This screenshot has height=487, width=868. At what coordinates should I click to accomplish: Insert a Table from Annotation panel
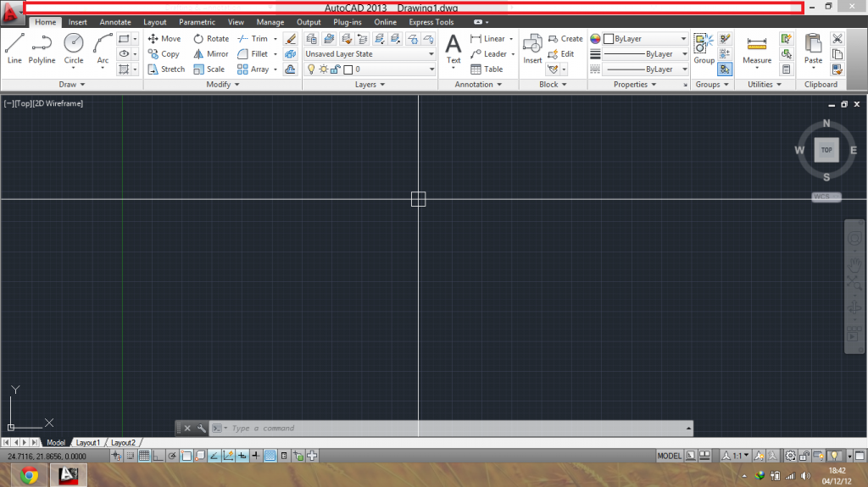pyautogui.click(x=487, y=69)
